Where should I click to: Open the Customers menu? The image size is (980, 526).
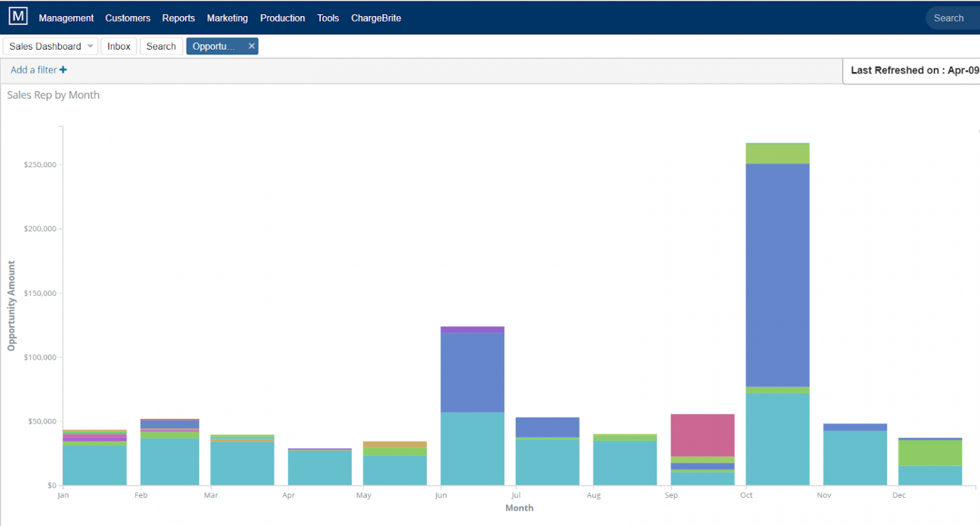coord(128,18)
